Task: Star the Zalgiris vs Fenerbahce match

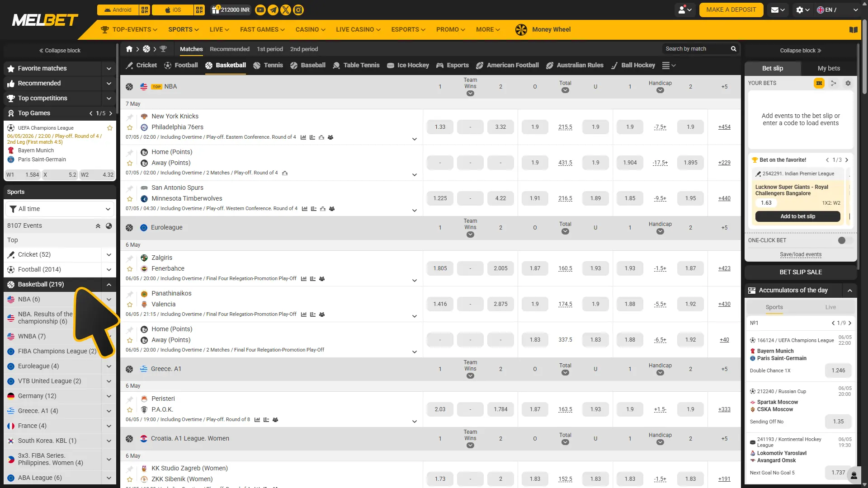Action: (130, 269)
